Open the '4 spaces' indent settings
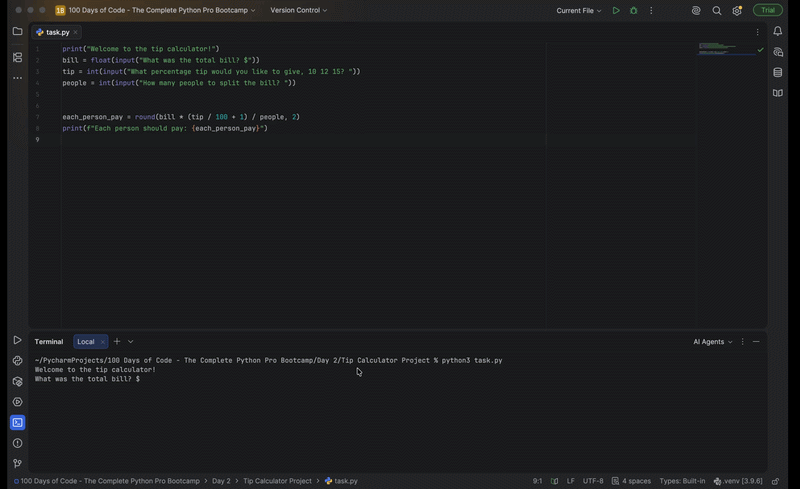This screenshot has width=800, height=489. tap(631, 481)
